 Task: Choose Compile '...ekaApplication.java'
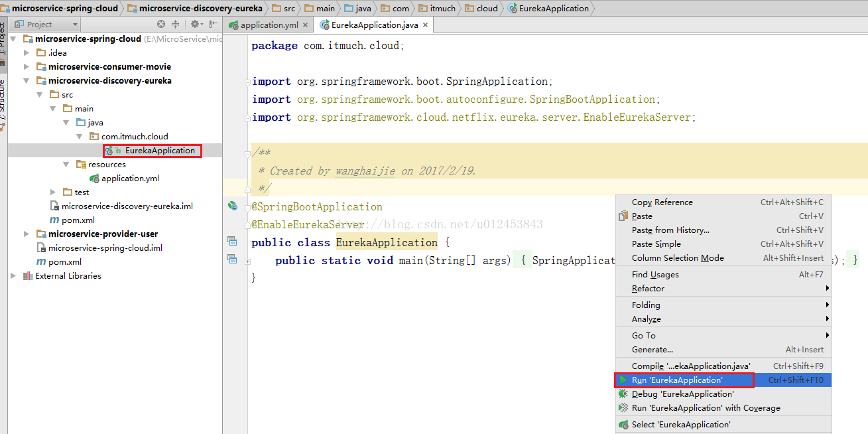point(723,366)
